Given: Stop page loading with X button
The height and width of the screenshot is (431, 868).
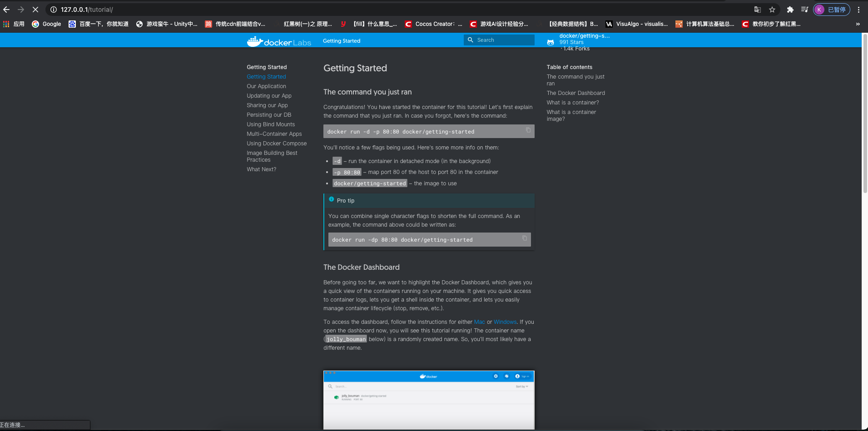Looking at the screenshot, I should tap(35, 10).
